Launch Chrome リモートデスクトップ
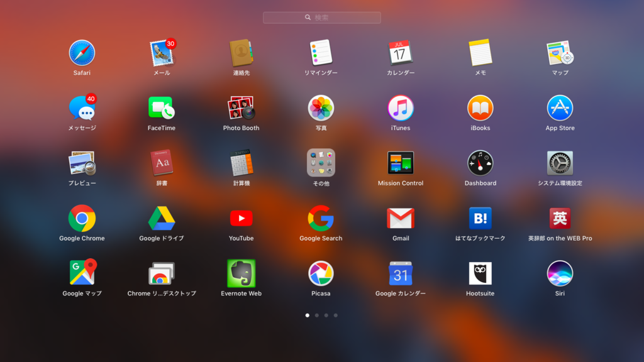Viewport: 644px width, 362px height. [162, 273]
